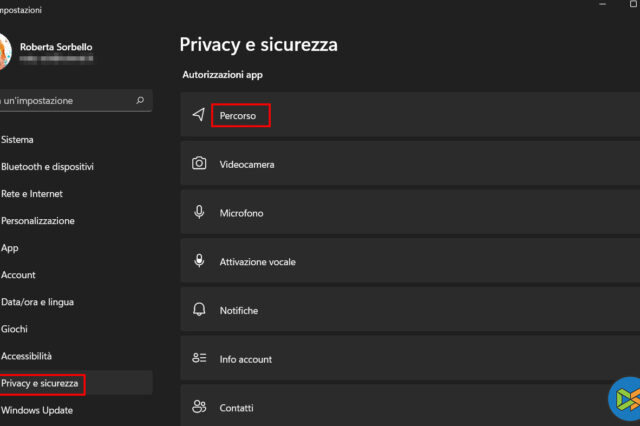Click Roberta Sorbello profile avatar
Screen dimensions: 640x426
3,50
